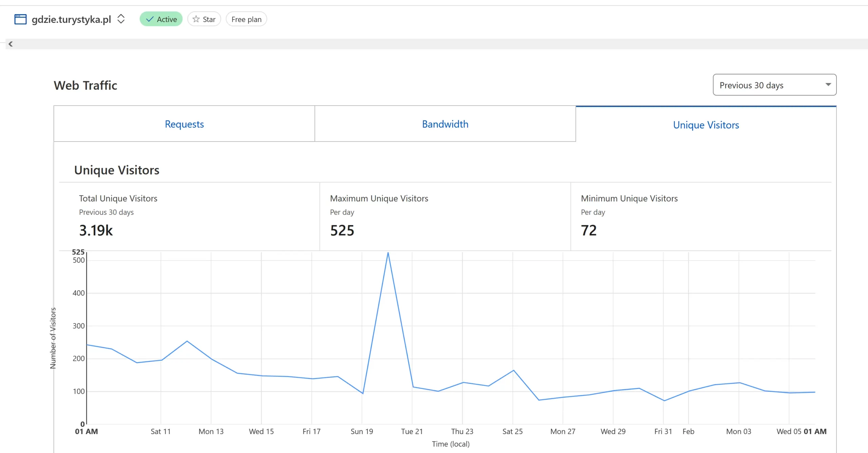Click the website window icon beside domain name
Screen dimensions: 868x453
(x=20, y=19)
